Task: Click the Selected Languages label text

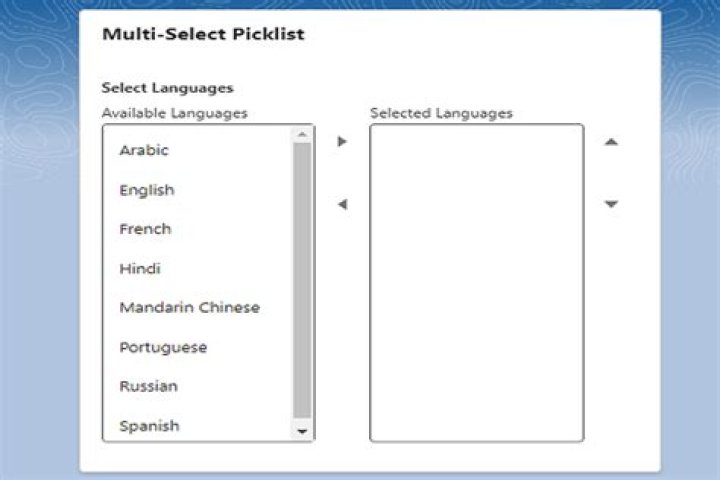Action: coord(441,113)
